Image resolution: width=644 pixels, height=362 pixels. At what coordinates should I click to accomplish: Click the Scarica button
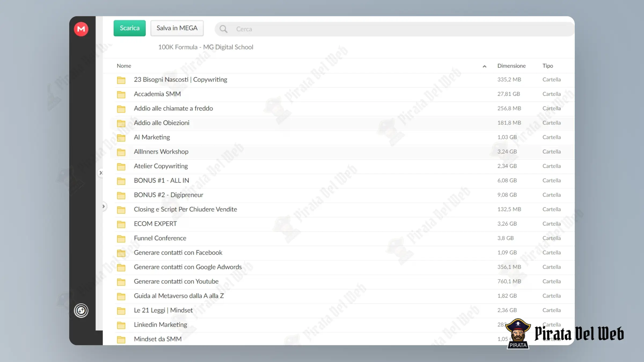click(130, 28)
